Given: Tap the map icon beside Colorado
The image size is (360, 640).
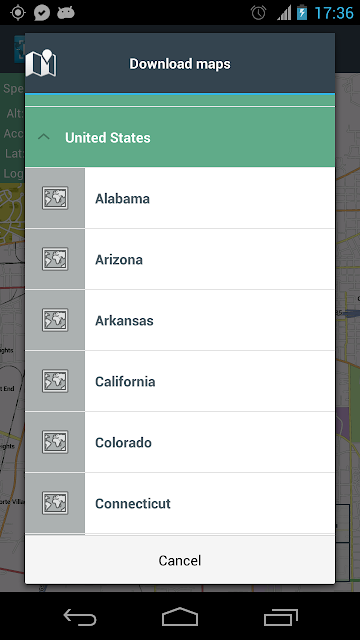Looking at the screenshot, I should [x=55, y=442].
